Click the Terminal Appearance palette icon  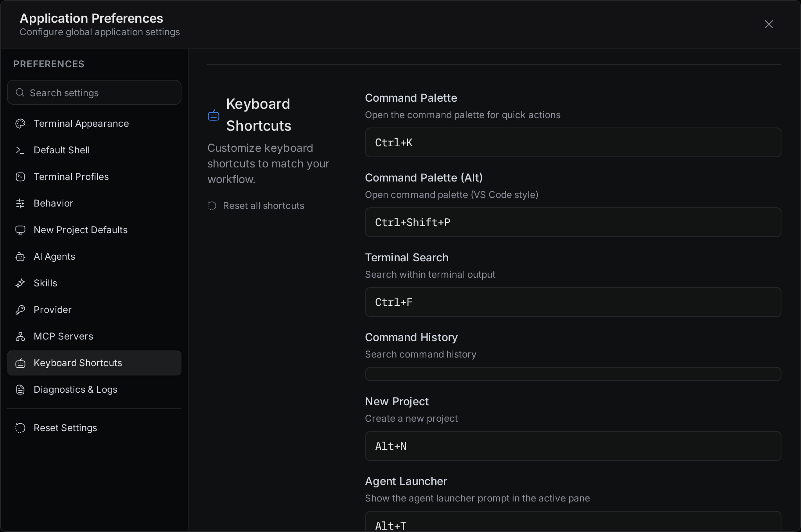(x=20, y=124)
